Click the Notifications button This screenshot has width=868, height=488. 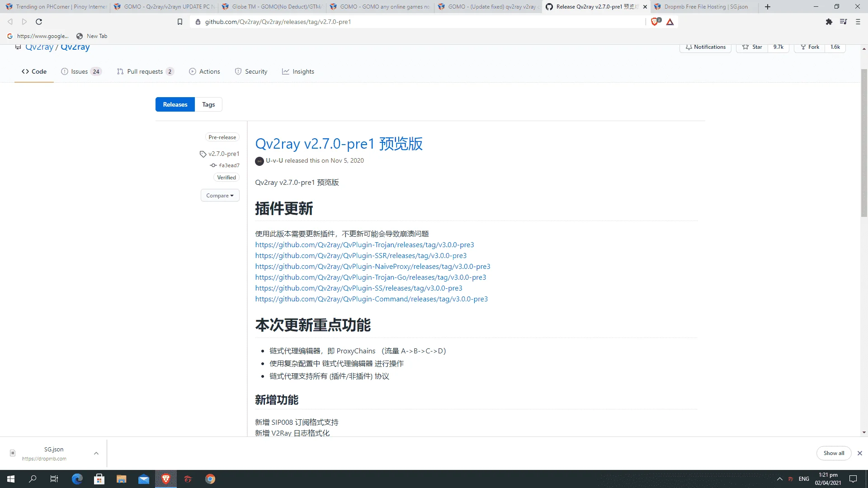click(705, 47)
